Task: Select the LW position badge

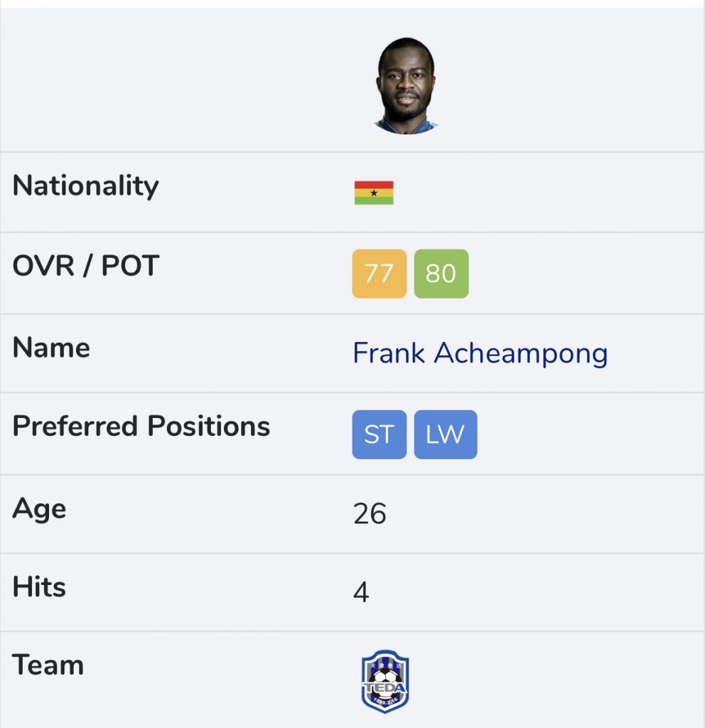Action: pyautogui.click(x=445, y=434)
